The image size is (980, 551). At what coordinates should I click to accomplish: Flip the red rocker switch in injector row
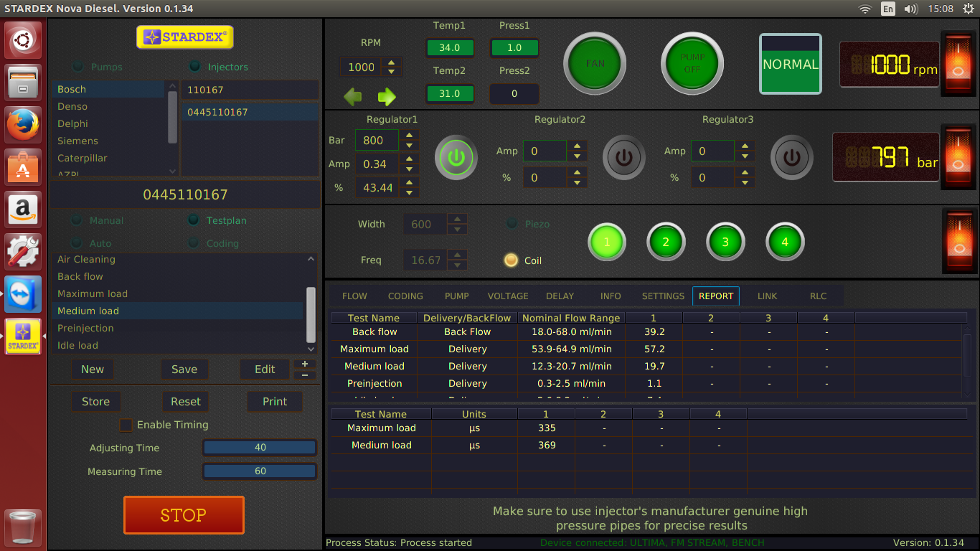(x=958, y=242)
